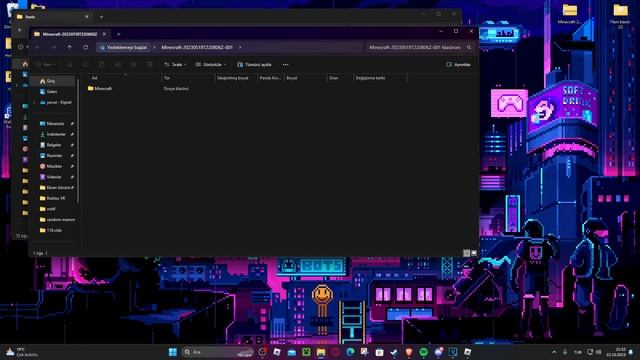Viewport: 640px width, 360px height.
Task: Click the Copy icon in the toolbar
Action: pos(86,64)
